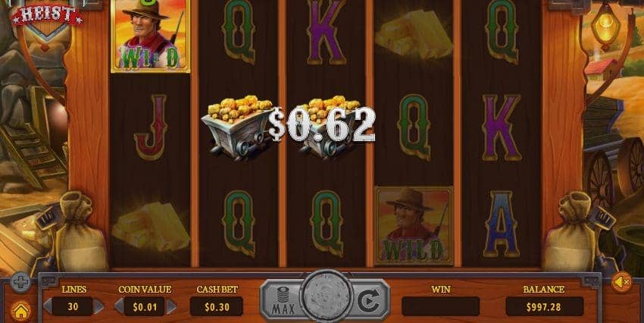Click the home icon button
644x323 pixels.
coord(20,311)
